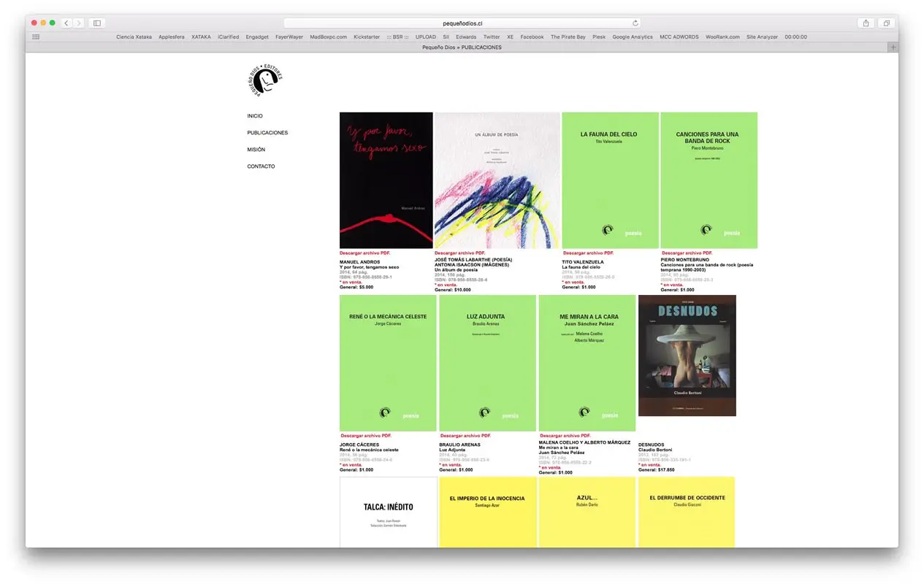Click the address bar showing pequeñodios.cl
The width and height of the screenshot is (924, 584).
pyautogui.click(x=462, y=23)
